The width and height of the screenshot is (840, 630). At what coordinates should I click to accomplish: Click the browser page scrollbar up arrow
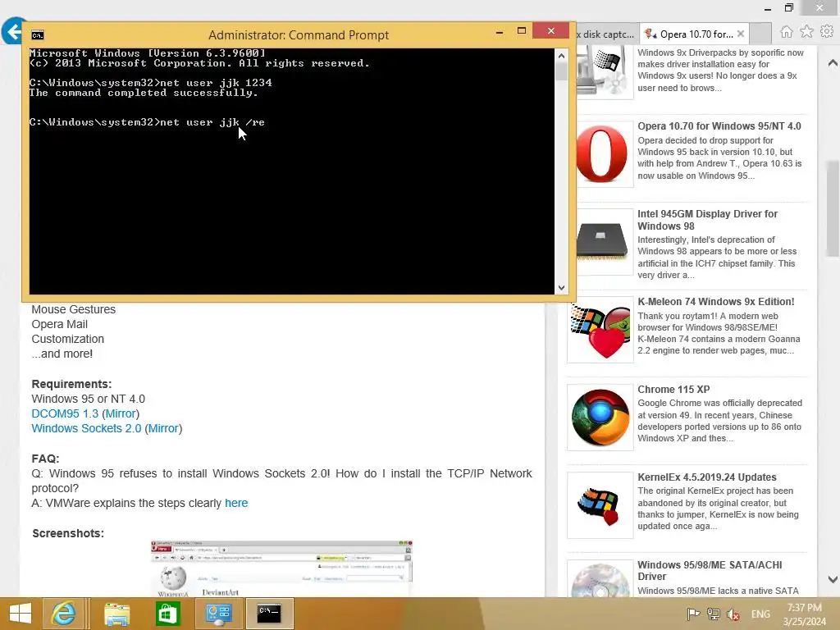(833, 63)
